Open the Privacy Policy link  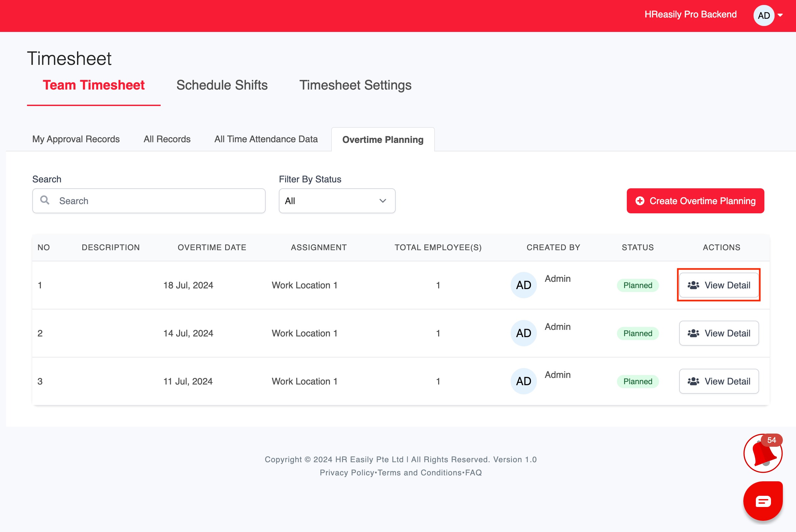tap(346, 473)
